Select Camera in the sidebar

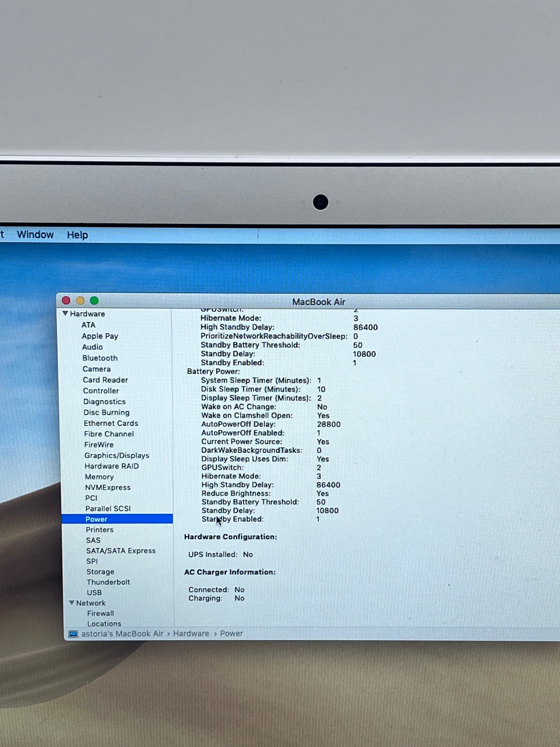pyautogui.click(x=96, y=369)
